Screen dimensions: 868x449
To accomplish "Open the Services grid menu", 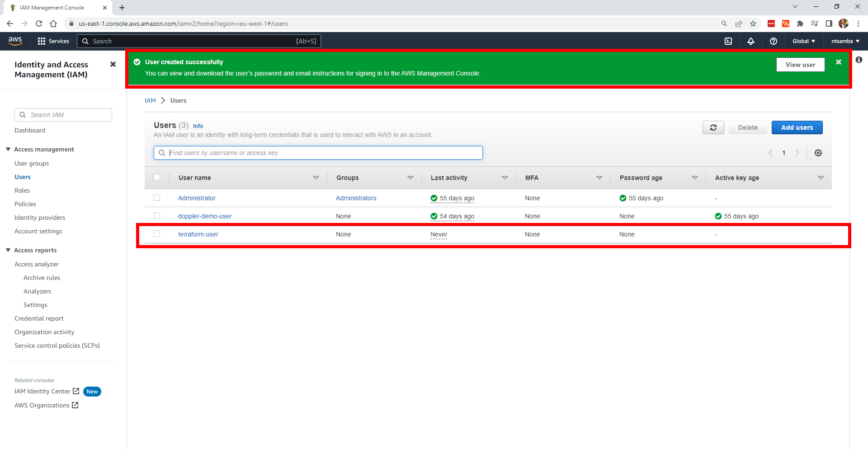I will 53,41.
